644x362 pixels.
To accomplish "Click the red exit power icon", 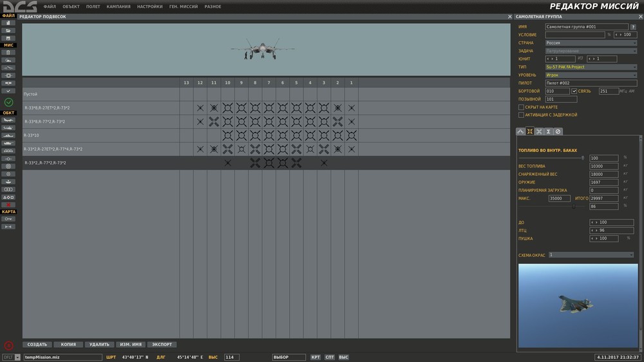I will (x=8, y=345).
